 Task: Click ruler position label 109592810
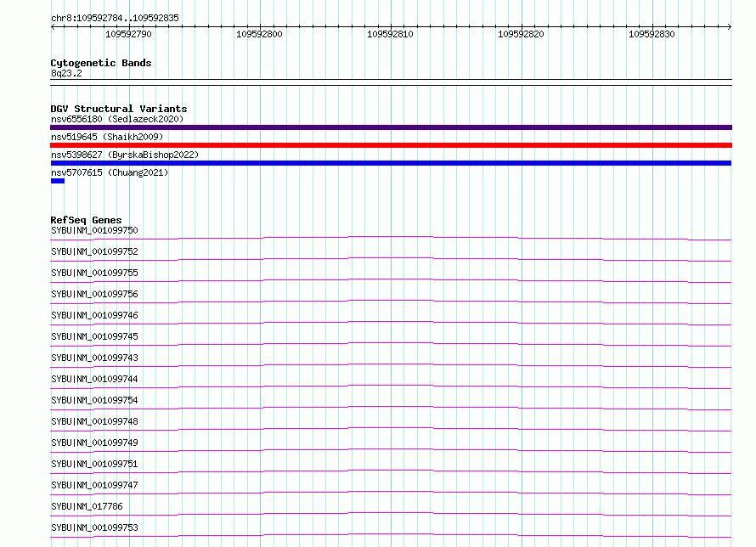pos(390,34)
